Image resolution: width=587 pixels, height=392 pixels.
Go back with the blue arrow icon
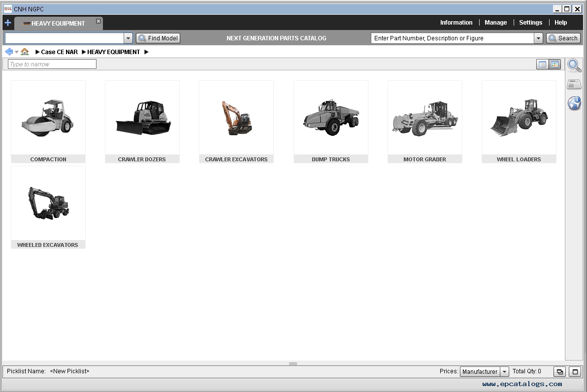(9, 52)
